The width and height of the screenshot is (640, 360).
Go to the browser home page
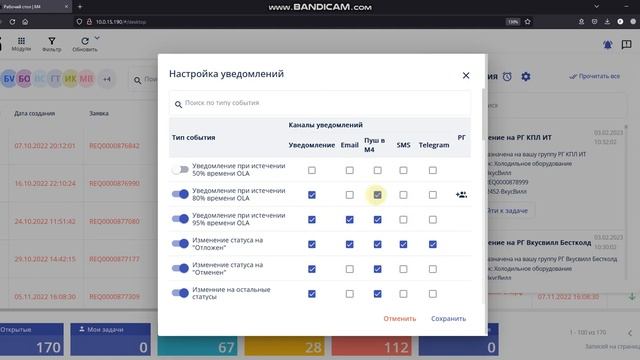pyautogui.click(x=25, y=22)
